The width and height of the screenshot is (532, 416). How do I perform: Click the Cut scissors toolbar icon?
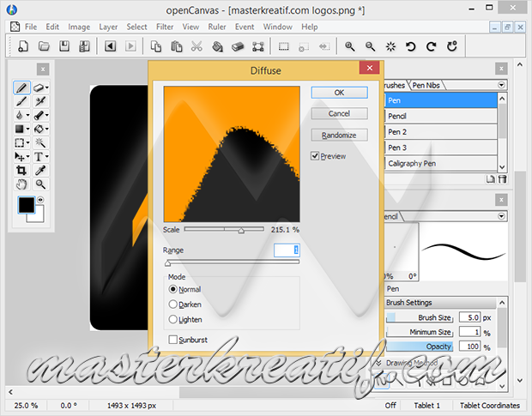[x=196, y=46]
